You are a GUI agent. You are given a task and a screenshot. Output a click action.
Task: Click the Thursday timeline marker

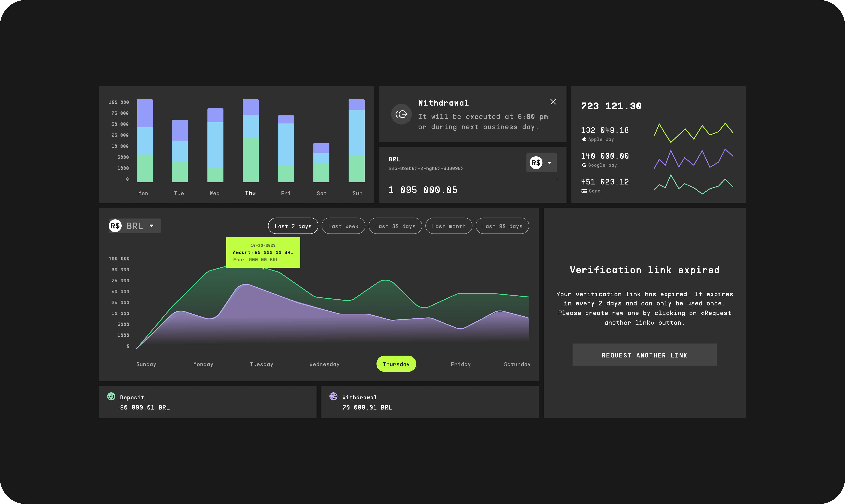(396, 364)
